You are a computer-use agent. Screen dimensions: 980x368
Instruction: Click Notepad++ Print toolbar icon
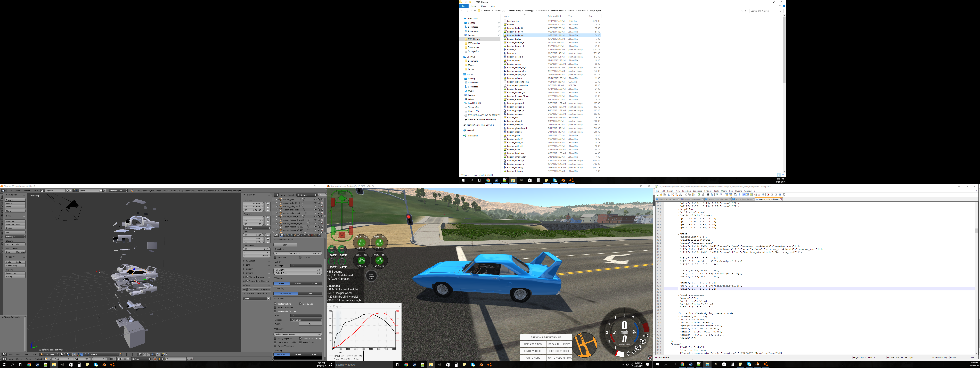pyautogui.click(x=681, y=194)
